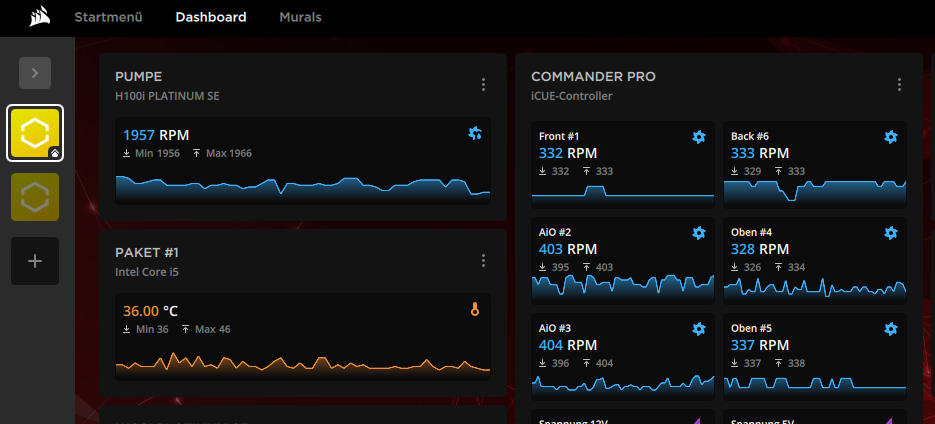Add a new profile with plus button
Viewport: 935px width, 424px height.
pos(35,261)
